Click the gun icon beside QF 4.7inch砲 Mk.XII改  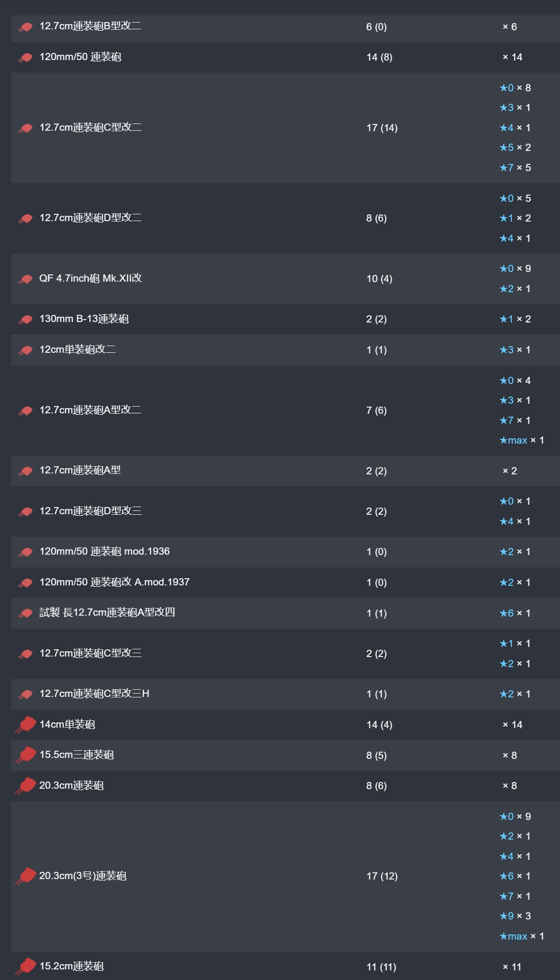click(25, 279)
